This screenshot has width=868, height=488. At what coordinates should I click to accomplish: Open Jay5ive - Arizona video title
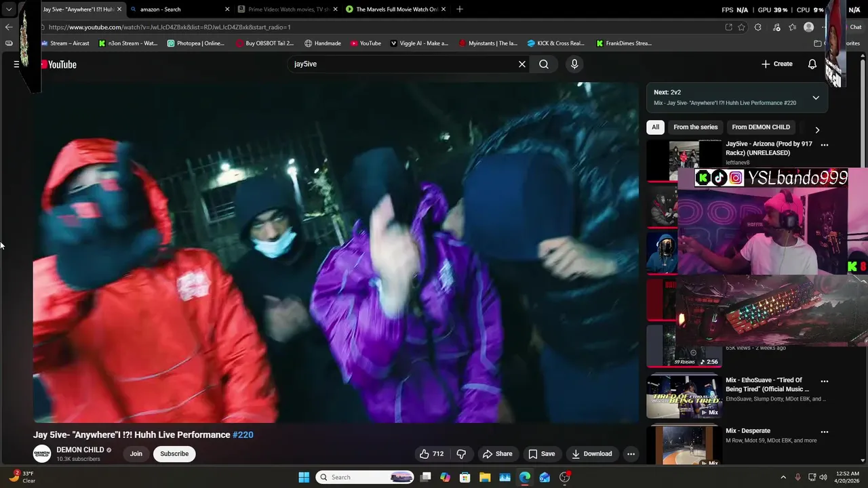pos(769,148)
